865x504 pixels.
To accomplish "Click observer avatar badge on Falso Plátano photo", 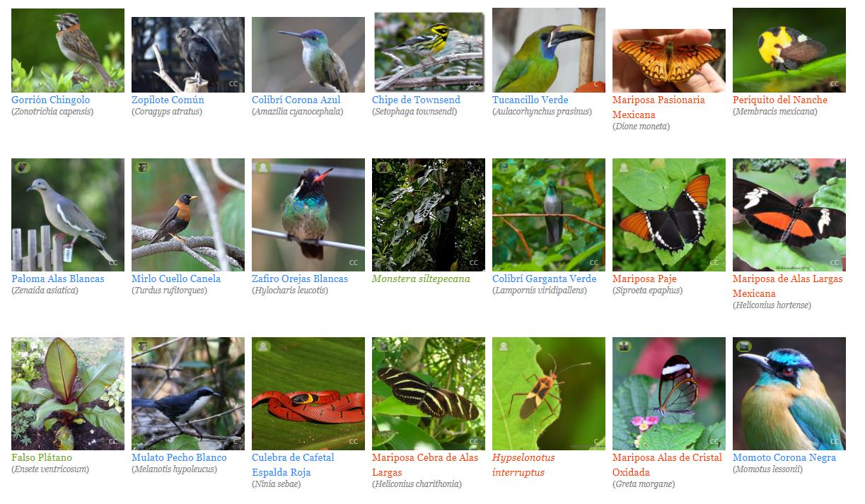I will pyautogui.click(x=22, y=347).
